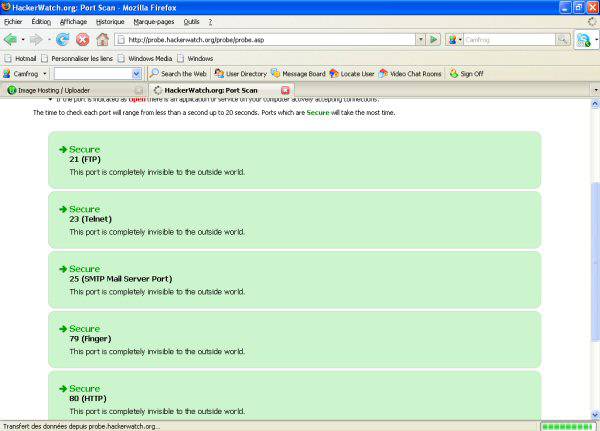
Task: Open the Édition menu
Action: click(41, 22)
